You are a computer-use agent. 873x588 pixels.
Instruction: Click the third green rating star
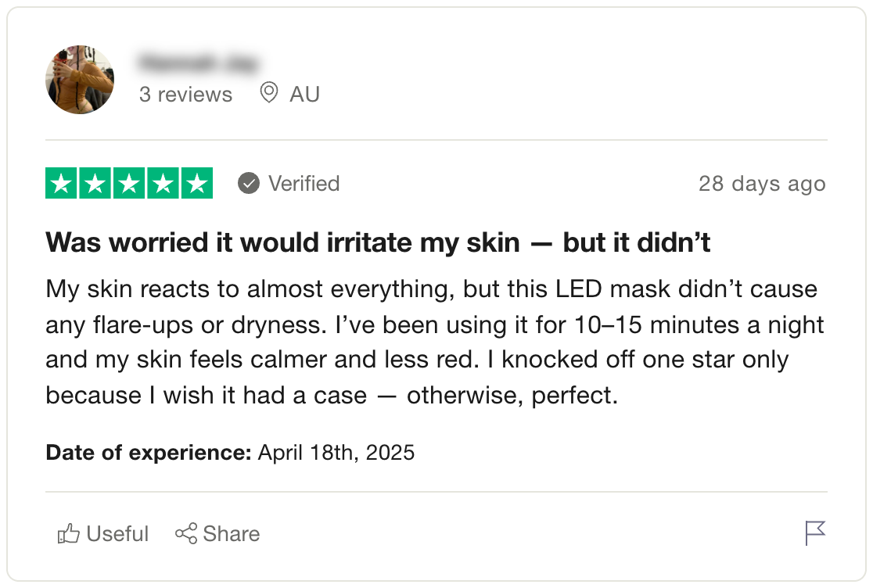[x=129, y=183]
